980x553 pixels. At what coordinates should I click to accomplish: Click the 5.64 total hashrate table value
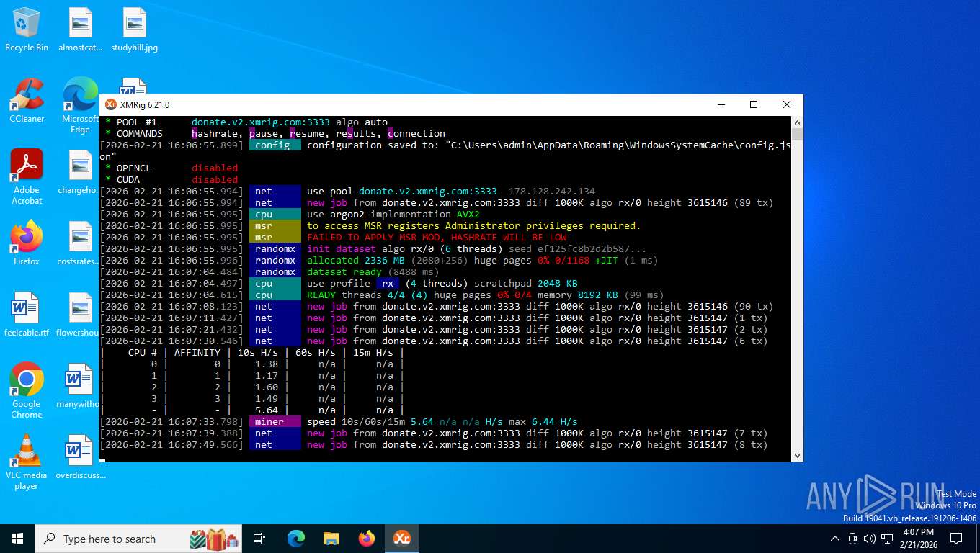click(266, 410)
